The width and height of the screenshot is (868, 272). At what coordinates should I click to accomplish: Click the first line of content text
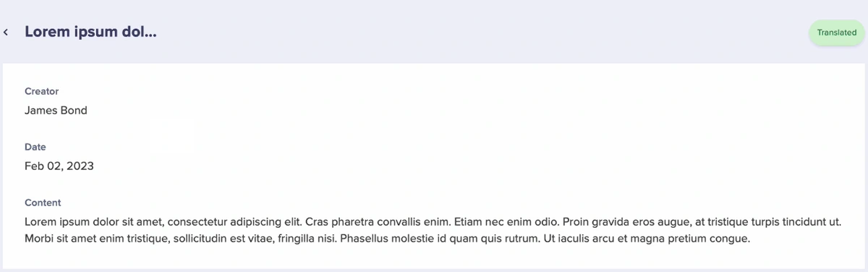(433, 221)
